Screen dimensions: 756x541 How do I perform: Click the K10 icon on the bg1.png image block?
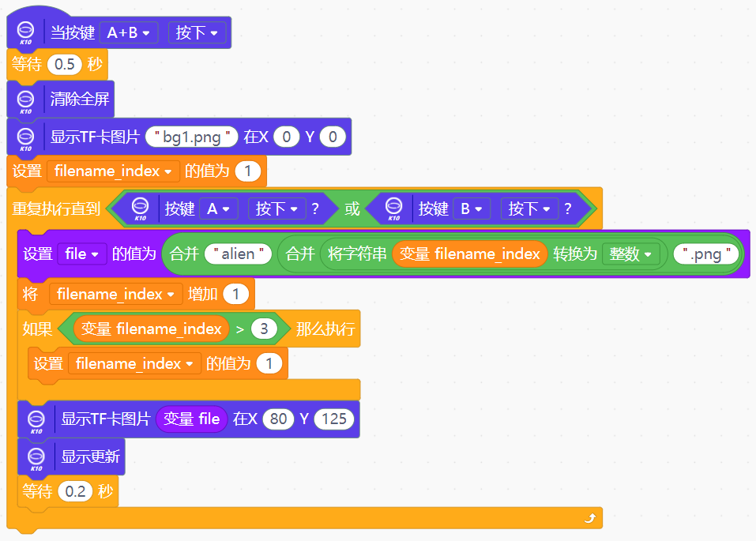pos(25,139)
